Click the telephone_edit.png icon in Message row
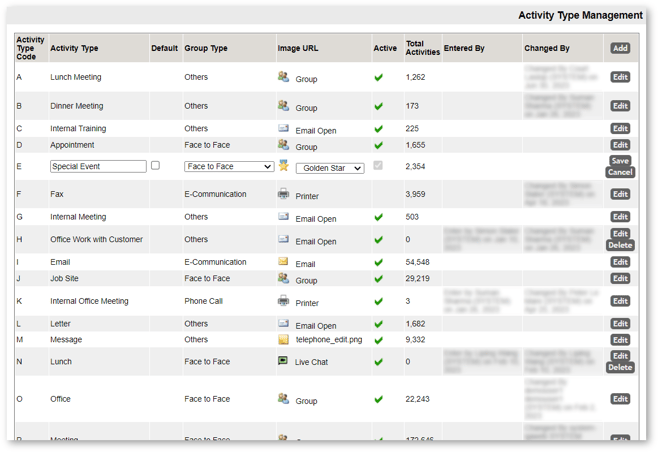 tap(283, 340)
